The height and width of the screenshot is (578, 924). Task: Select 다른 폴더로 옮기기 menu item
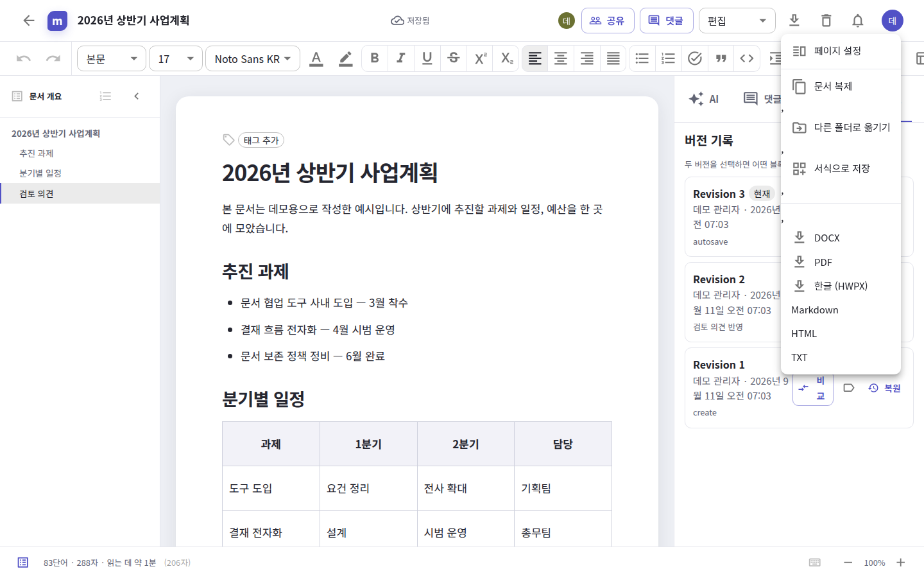841,127
